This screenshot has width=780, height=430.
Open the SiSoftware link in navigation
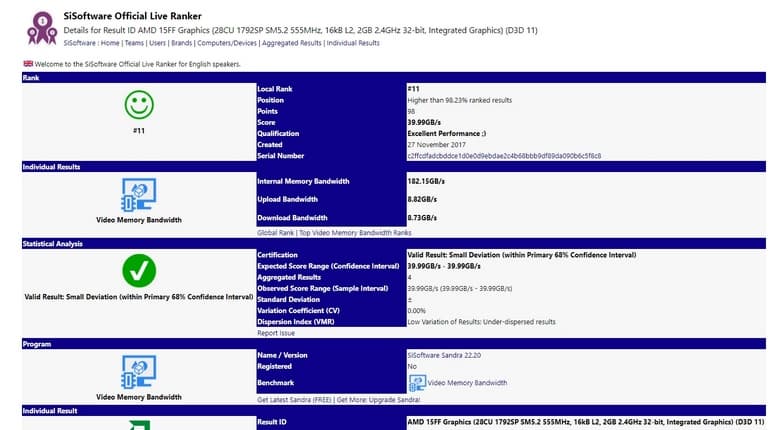80,43
